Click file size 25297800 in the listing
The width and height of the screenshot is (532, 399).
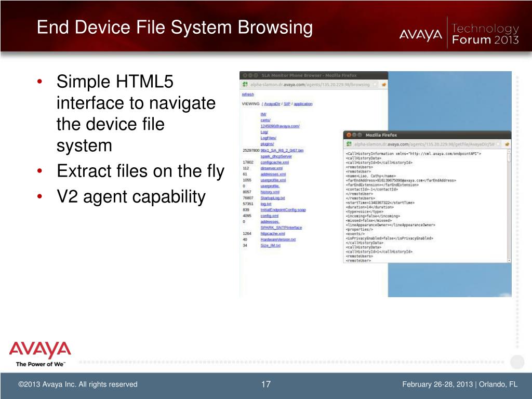click(x=251, y=150)
